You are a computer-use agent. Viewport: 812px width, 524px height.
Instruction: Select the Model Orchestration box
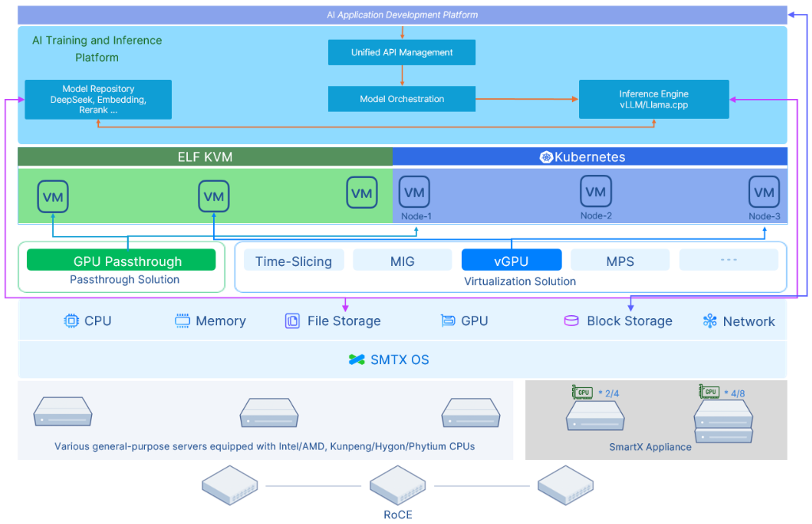click(402, 99)
